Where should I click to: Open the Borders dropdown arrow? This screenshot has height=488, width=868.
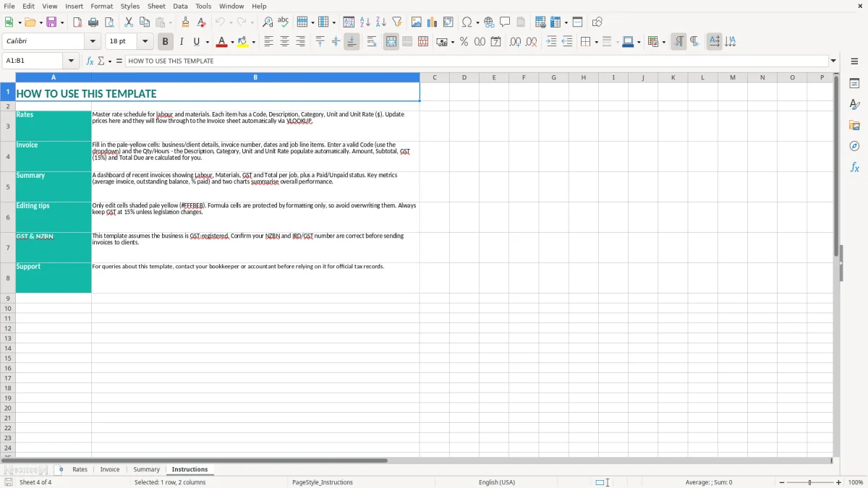pyautogui.click(x=596, y=42)
